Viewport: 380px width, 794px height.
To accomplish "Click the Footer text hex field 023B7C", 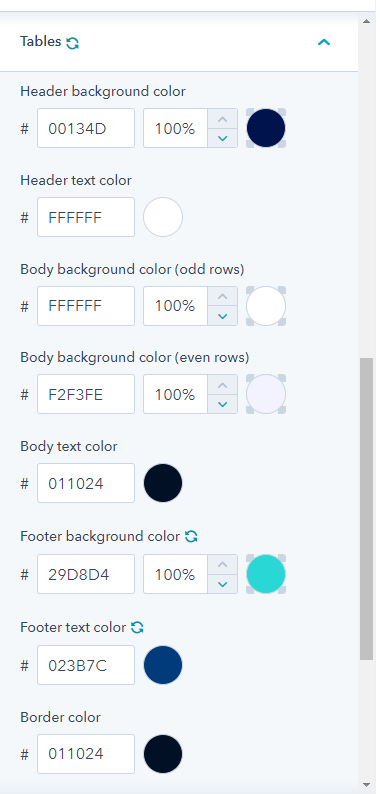I will tap(86, 665).
